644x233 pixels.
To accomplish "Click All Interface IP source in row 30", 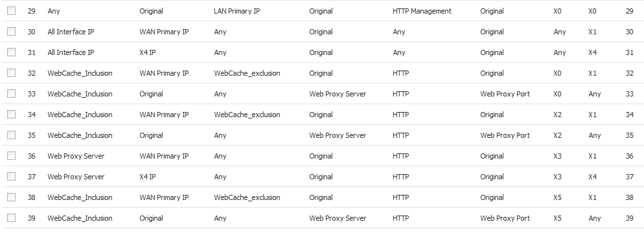I will point(71,32).
